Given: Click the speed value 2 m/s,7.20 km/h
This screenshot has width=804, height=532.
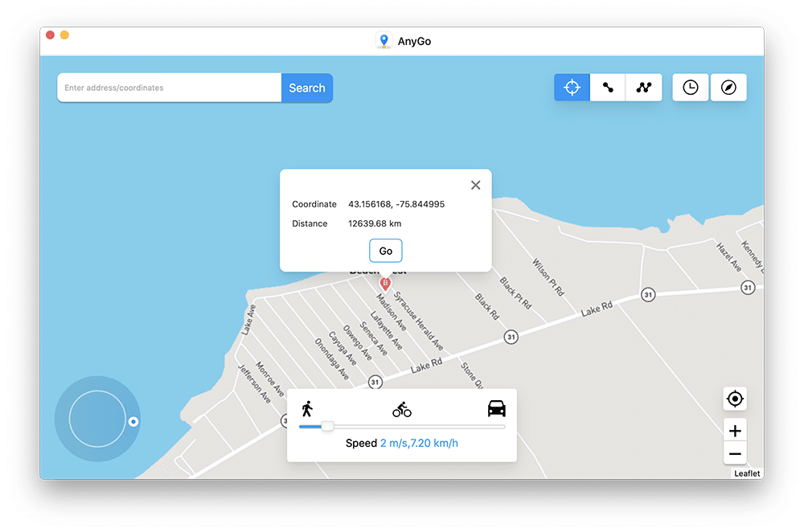Looking at the screenshot, I should [419, 443].
